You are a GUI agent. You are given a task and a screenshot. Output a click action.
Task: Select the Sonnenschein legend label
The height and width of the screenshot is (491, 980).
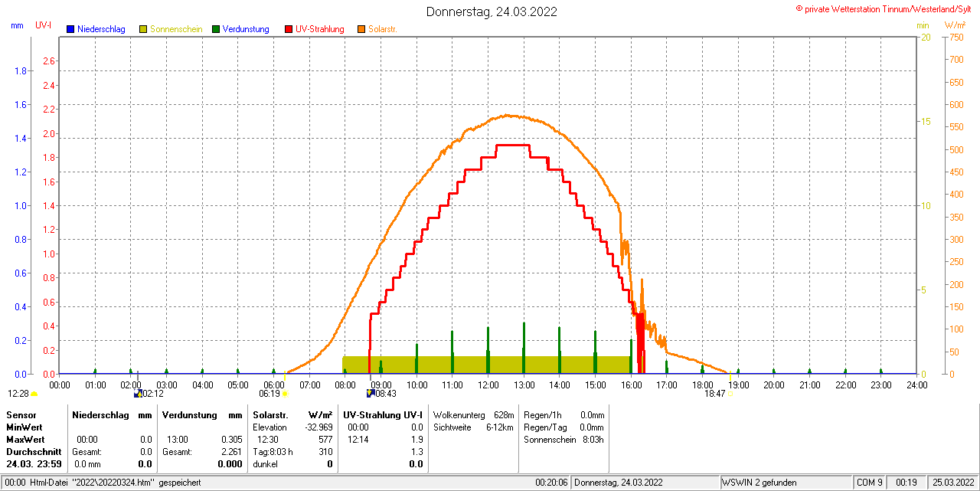pyautogui.click(x=176, y=29)
